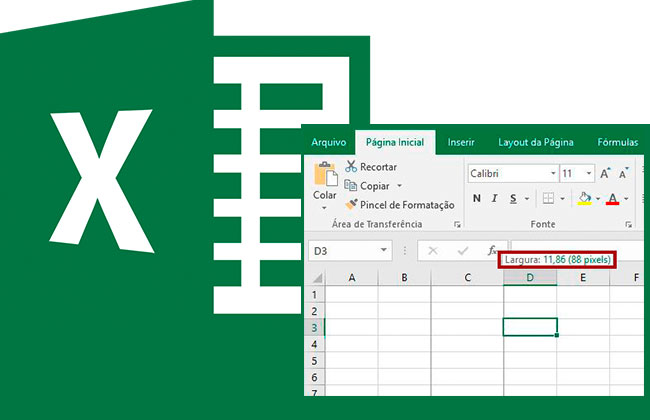650x420 pixels.
Task: Select row 4 header
Action: coord(315,344)
